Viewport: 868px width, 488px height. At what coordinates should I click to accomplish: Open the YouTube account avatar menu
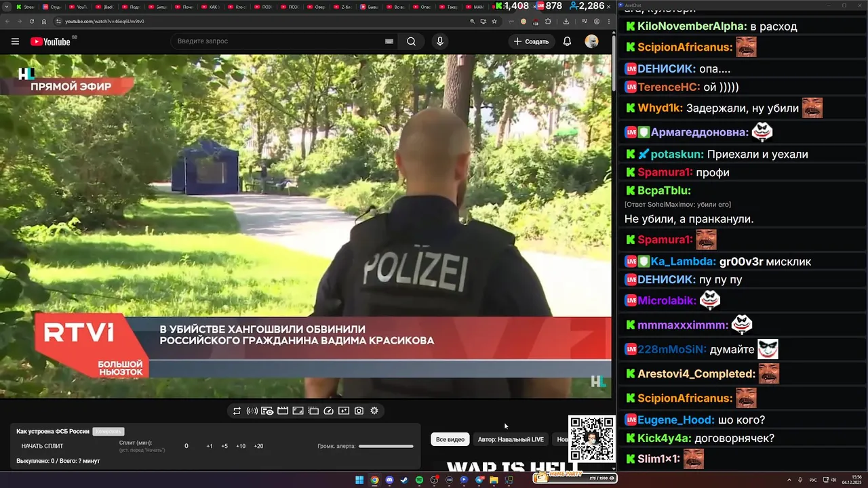[591, 41]
